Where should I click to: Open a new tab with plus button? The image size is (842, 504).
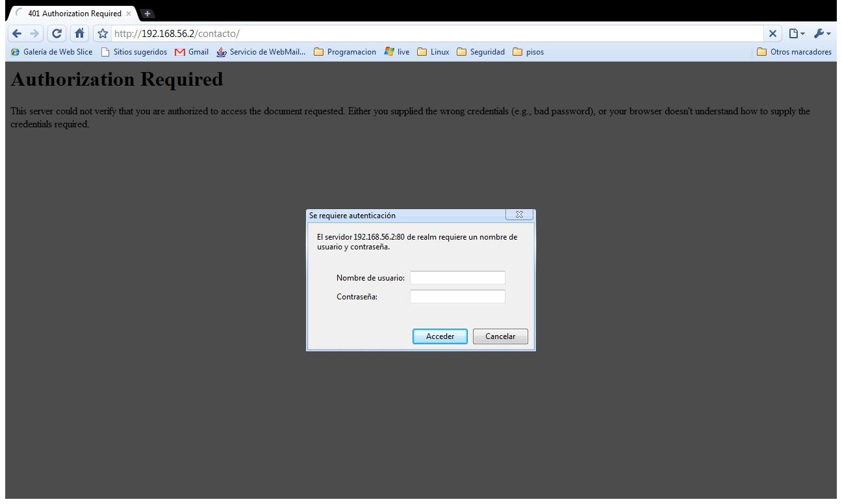[x=147, y=13]
